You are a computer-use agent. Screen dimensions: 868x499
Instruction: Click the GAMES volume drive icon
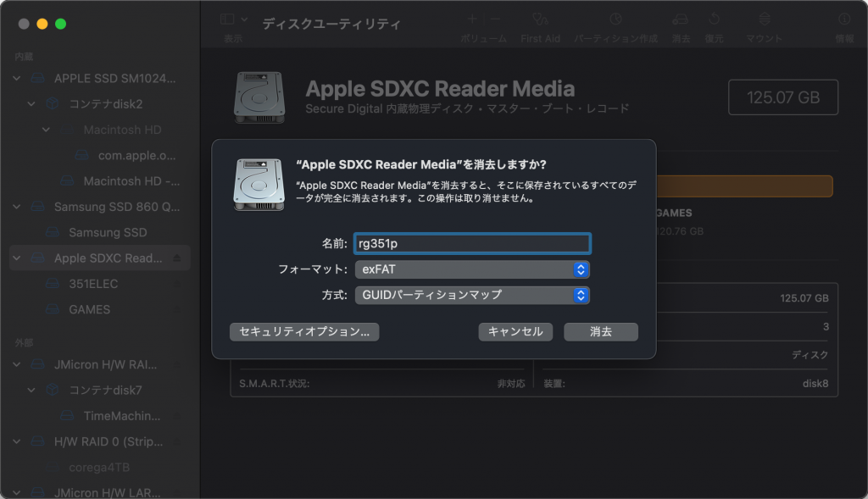(52, 309)
